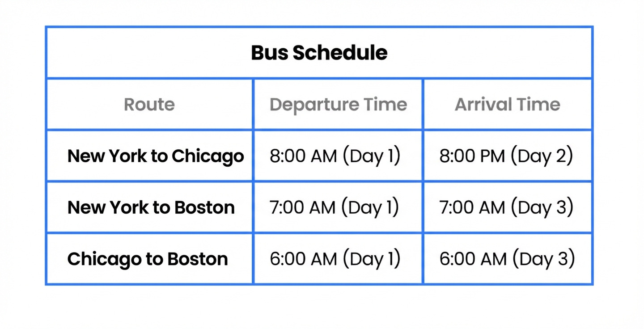Click the word "Time" in "Departure Time" header
Image resolution: width=644 pixels, height=329 pixels.
pyautogui.click(x=385, y=105)
